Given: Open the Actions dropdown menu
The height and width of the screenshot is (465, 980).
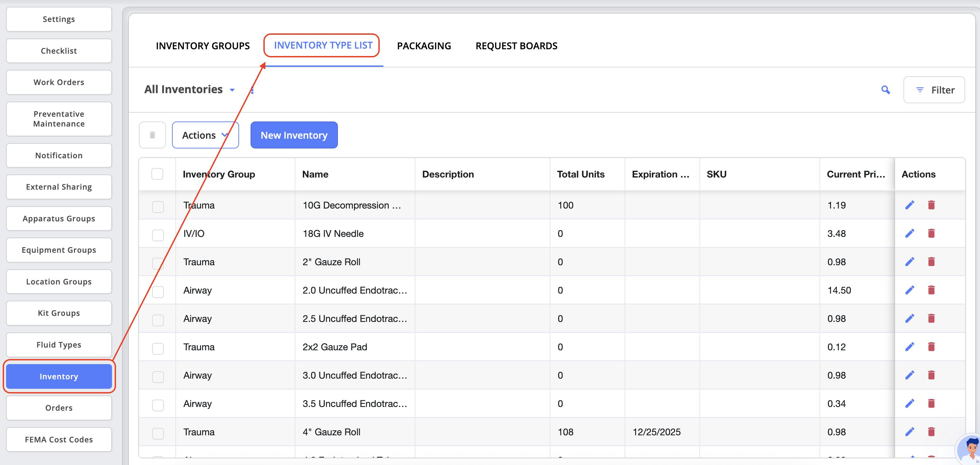Looking at the screenshot, I should click(205, 135).
